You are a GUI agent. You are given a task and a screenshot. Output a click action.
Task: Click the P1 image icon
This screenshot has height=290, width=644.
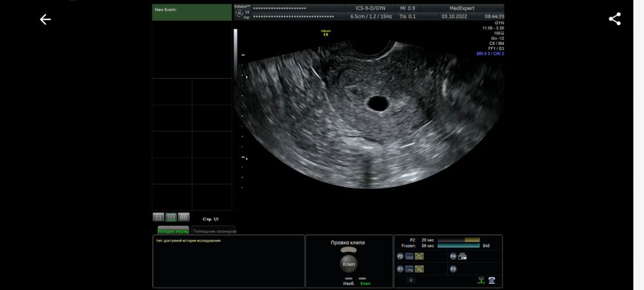(409, 269)
